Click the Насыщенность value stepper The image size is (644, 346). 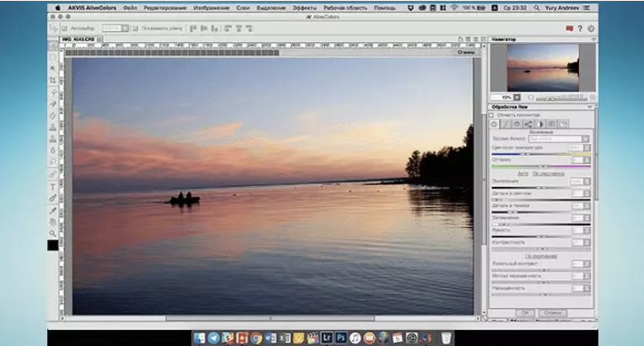[587, 289]
